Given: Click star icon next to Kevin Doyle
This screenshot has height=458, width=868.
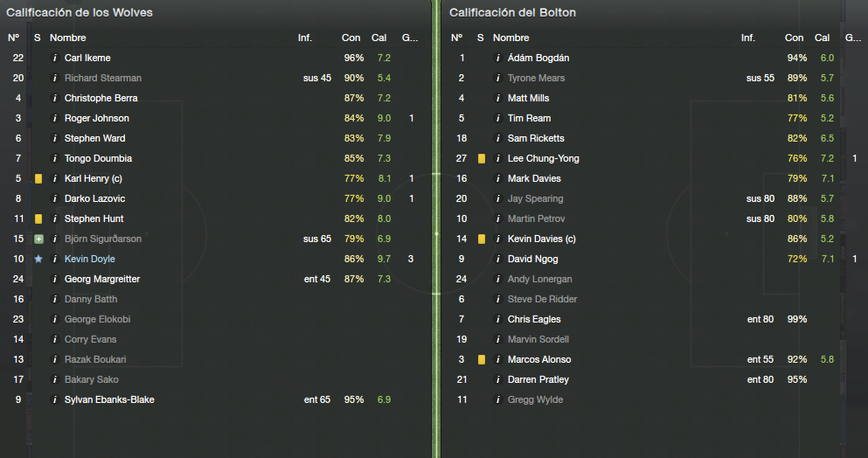Looking at the screenshot, I should click(38, 259).
